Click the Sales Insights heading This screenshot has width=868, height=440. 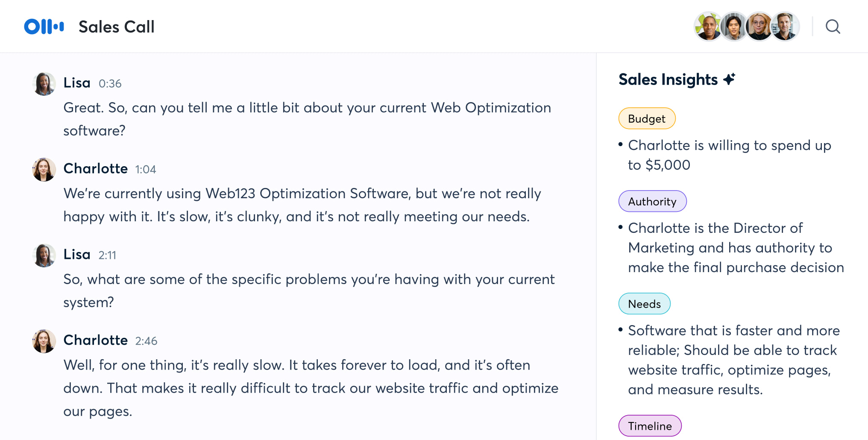point(668,79)
